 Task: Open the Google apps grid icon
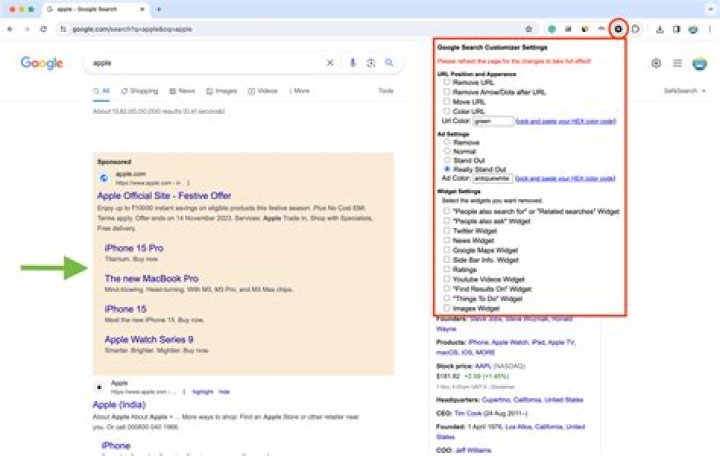pos(677,63)
